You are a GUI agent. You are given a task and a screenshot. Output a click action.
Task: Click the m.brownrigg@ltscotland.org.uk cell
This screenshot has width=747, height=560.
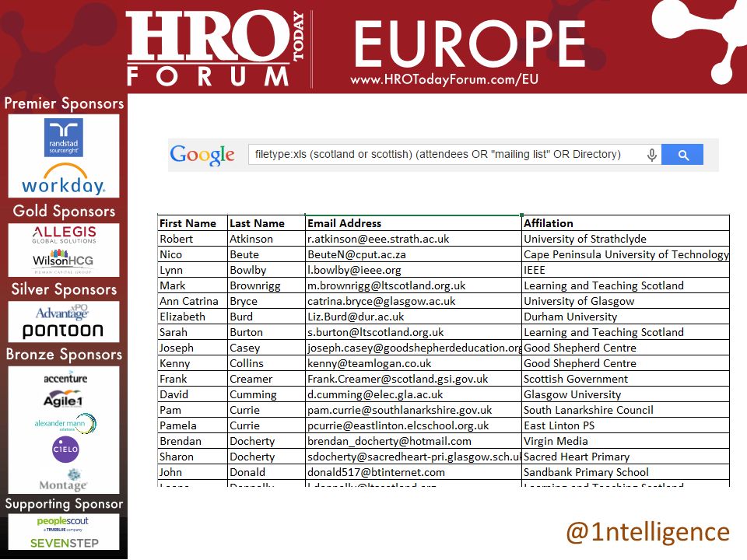(x=413, y=285)
